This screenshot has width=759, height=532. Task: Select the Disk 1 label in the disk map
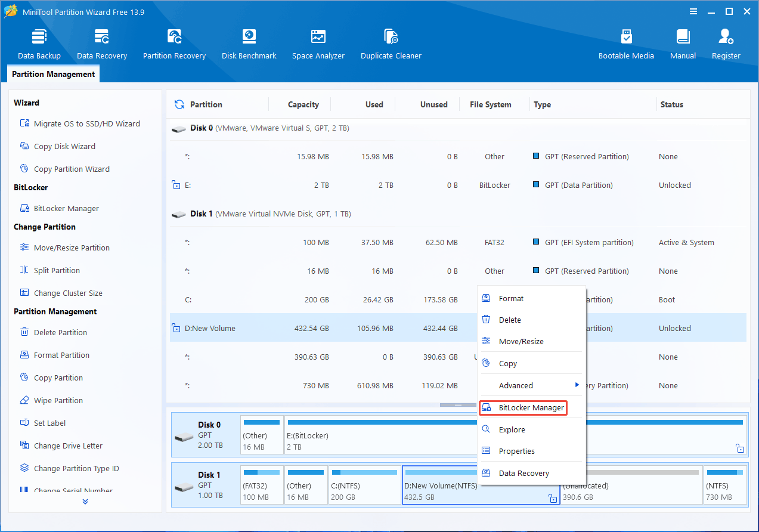click(x=205, y=485)
